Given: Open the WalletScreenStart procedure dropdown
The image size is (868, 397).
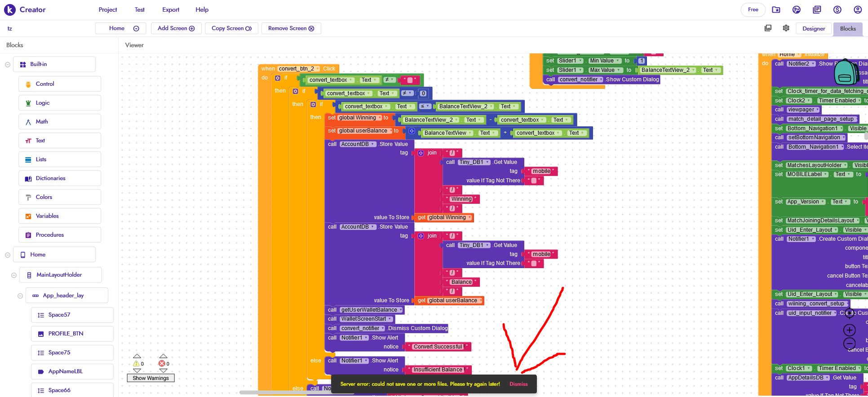Looking at the screenshot, I should click(x=366, y=319).
